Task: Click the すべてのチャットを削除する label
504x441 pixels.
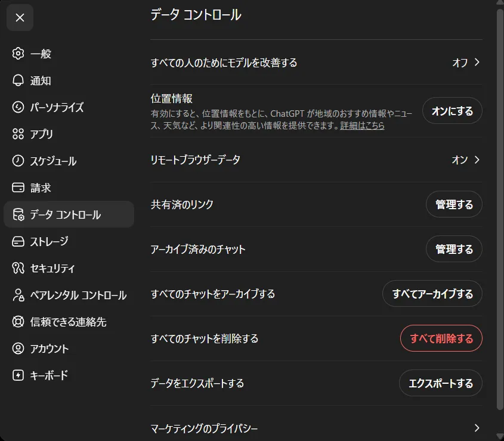Action: pyautogui.click(x=205, y=338)
